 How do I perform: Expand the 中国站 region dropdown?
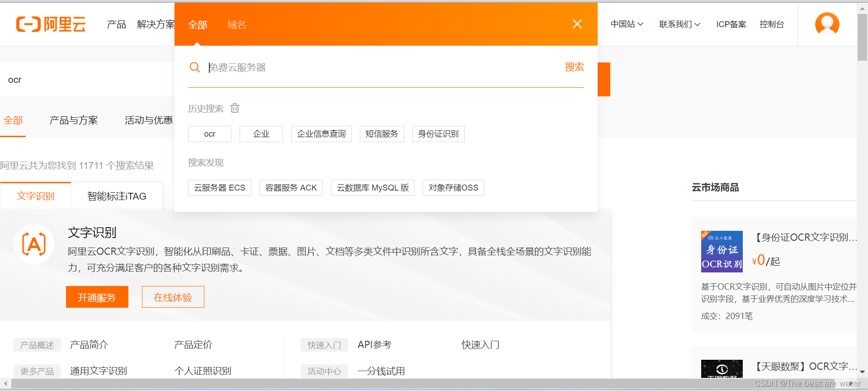tap(627, 24)
